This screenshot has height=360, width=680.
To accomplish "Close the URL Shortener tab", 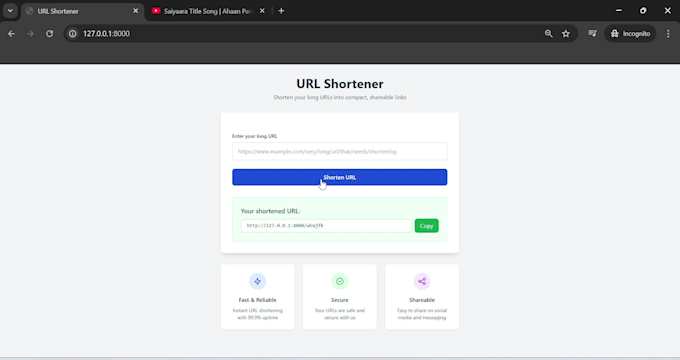I will pyautogui.click(x=135, y=11).
